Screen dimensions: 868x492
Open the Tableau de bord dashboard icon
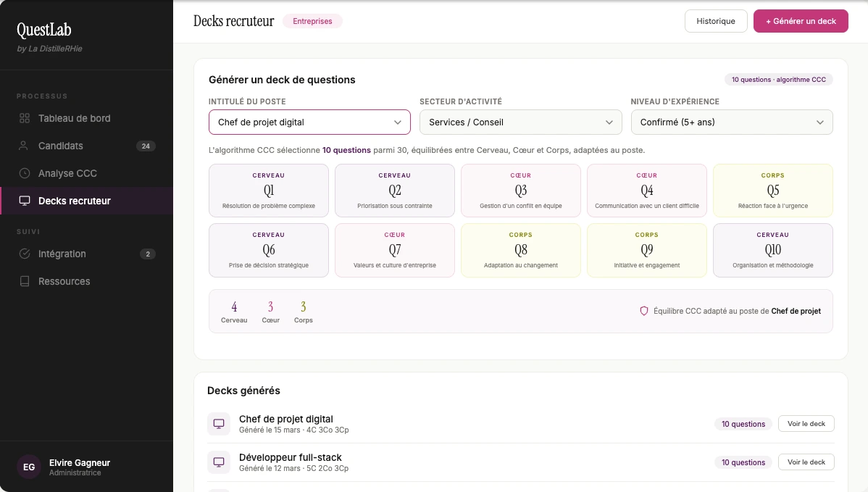coord(25,118)
